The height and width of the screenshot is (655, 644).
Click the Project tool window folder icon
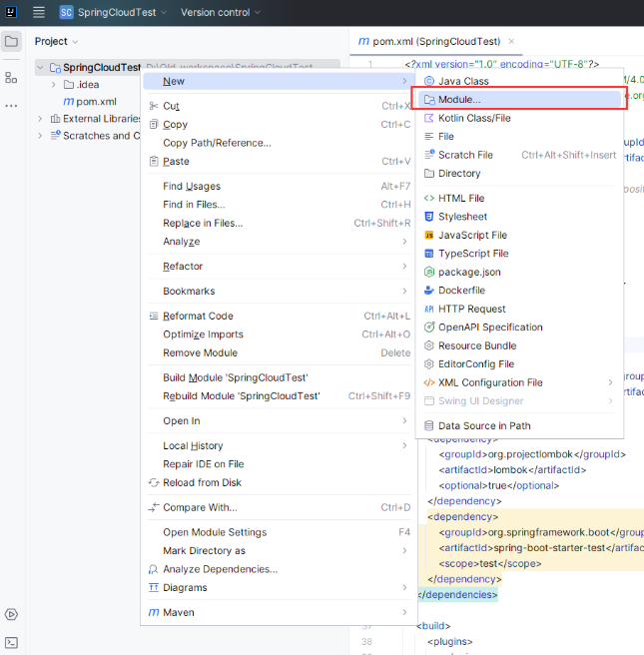(11, 42)
